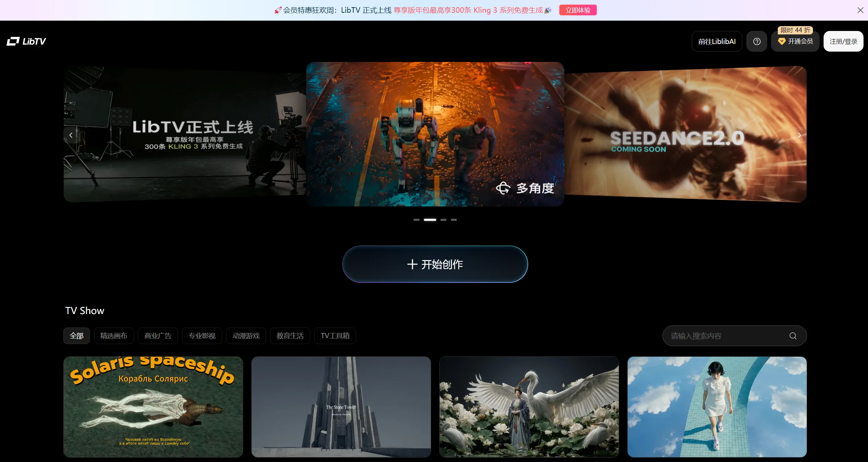Filter by 商业广告 category

pos(158,336)
